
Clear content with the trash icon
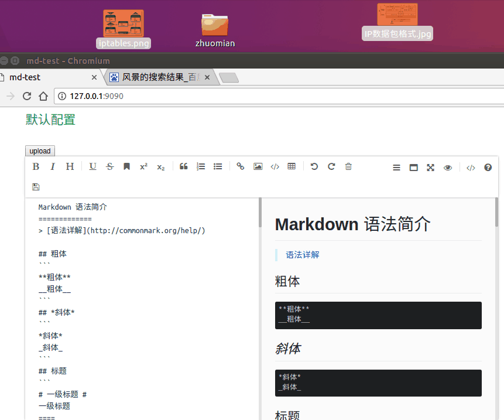click(x=348, y=166)
